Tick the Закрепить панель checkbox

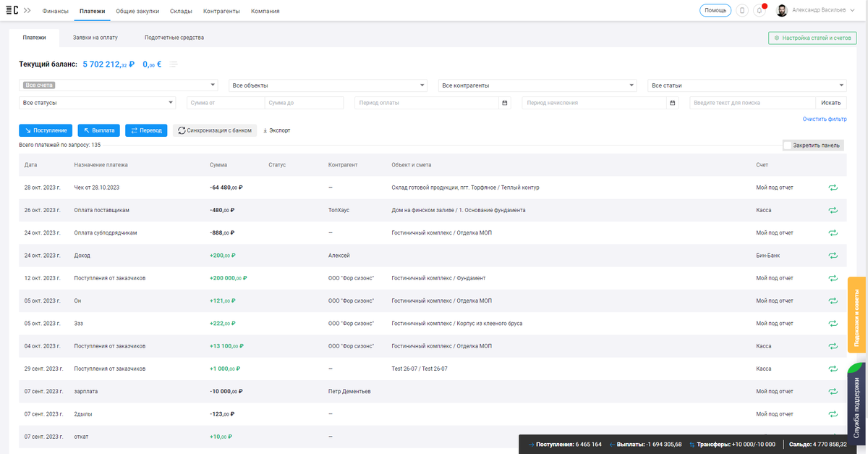[788, 145]
